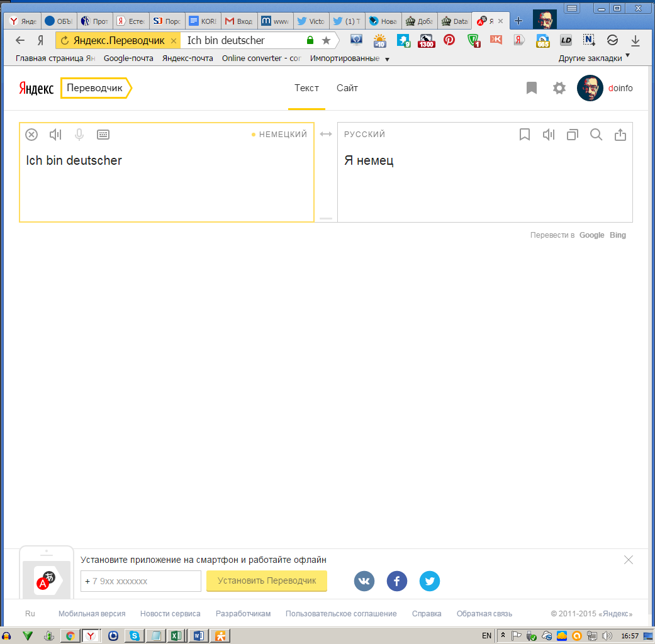The image size is (655, 644).
Task: Activate voice input microphone
Action: point(79,135)
